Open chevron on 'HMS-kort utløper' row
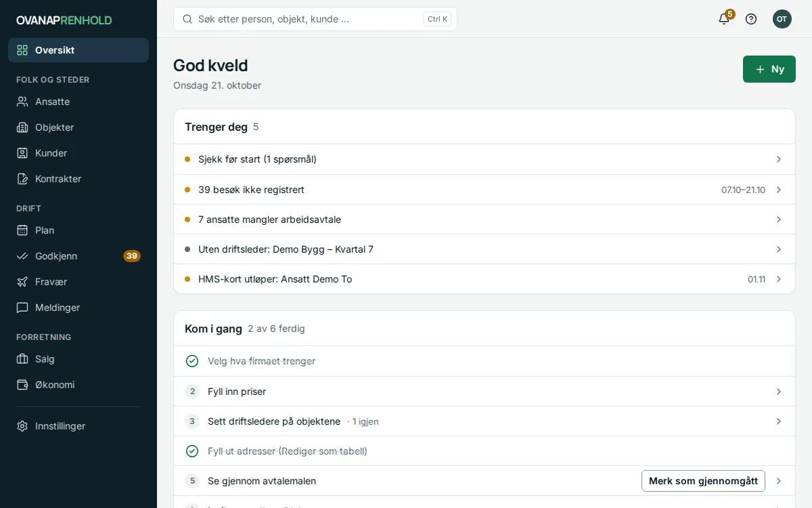The width and height of the screenshot is (812, 508). 779,279
